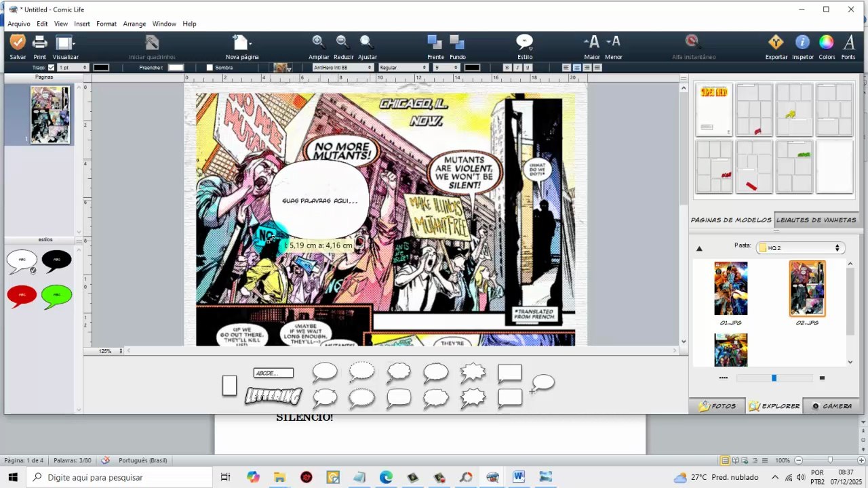Increase text size with Maior icon
Screen dimensions: 868x488
(591, 42)
